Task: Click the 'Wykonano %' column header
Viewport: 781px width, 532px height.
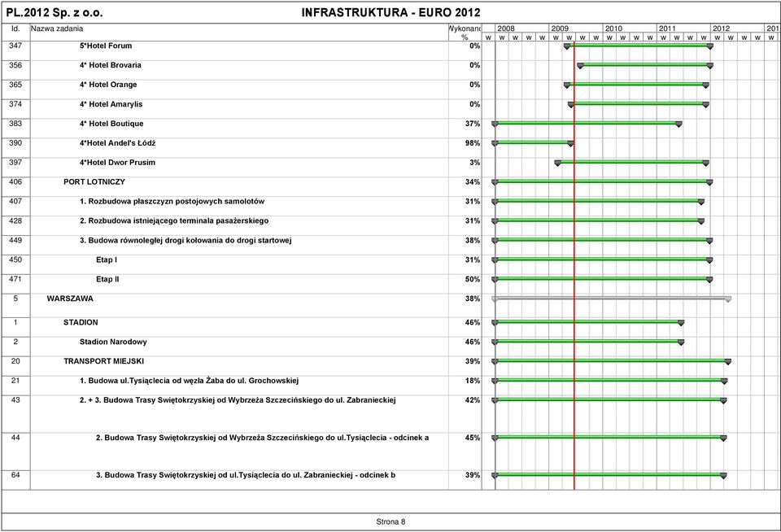Action: point(465,33)
